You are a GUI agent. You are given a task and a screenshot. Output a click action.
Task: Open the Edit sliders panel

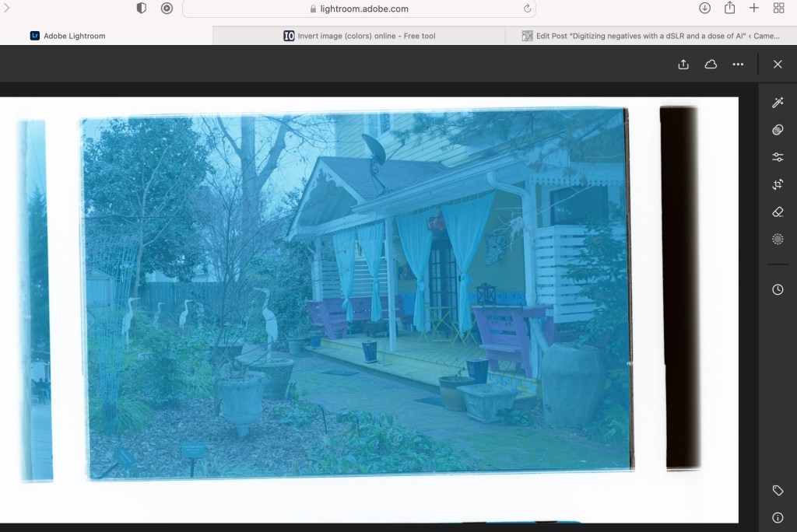click(777, 157)
